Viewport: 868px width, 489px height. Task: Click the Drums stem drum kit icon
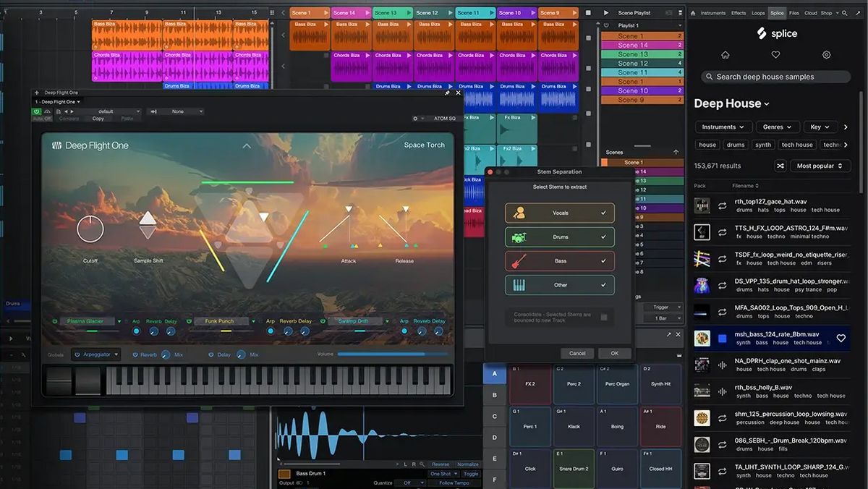[x=519, y=237]
